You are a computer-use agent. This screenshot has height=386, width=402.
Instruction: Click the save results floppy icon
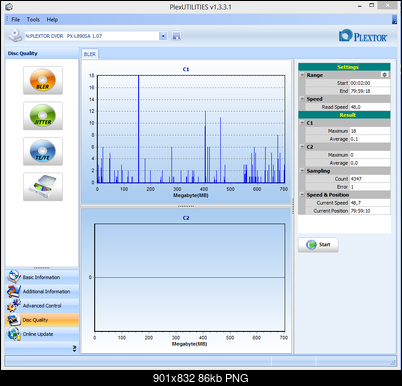tap(176, 36)
